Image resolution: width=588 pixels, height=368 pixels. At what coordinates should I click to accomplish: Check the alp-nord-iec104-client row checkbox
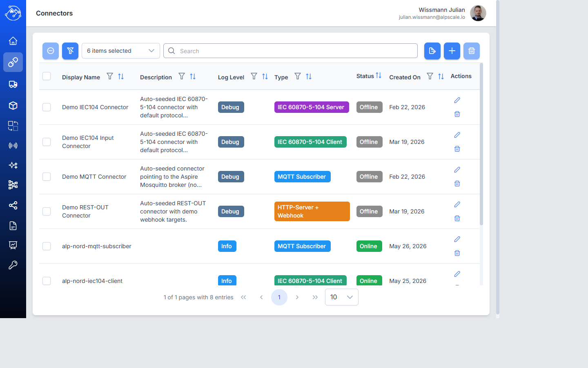pyautogui.click(x=47, y=281)
